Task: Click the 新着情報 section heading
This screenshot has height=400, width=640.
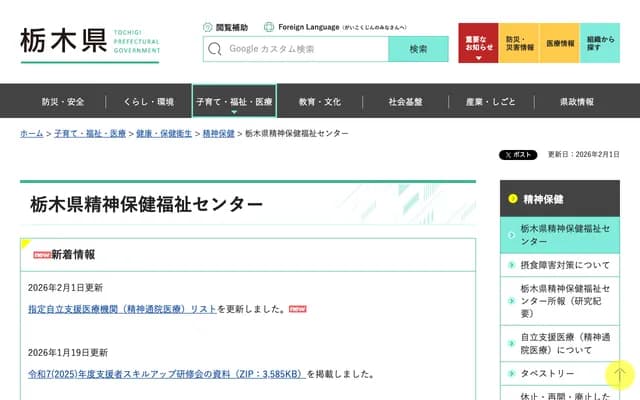Action: (x=73, y=255)
